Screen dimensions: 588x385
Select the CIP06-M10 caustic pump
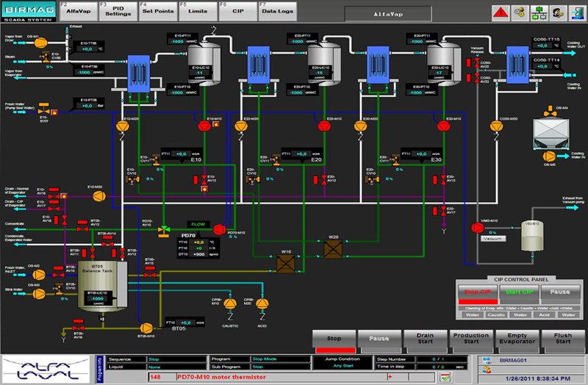[x=230, y=303]
